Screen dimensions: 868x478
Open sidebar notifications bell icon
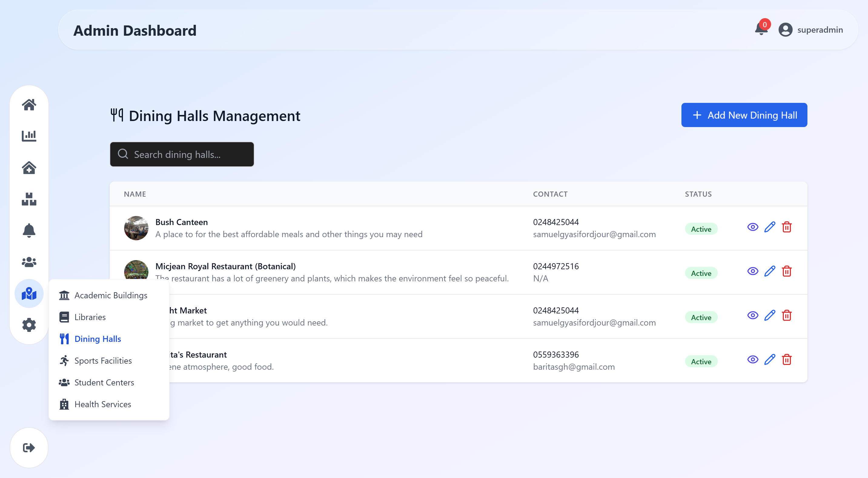click(x=29, y=231)
